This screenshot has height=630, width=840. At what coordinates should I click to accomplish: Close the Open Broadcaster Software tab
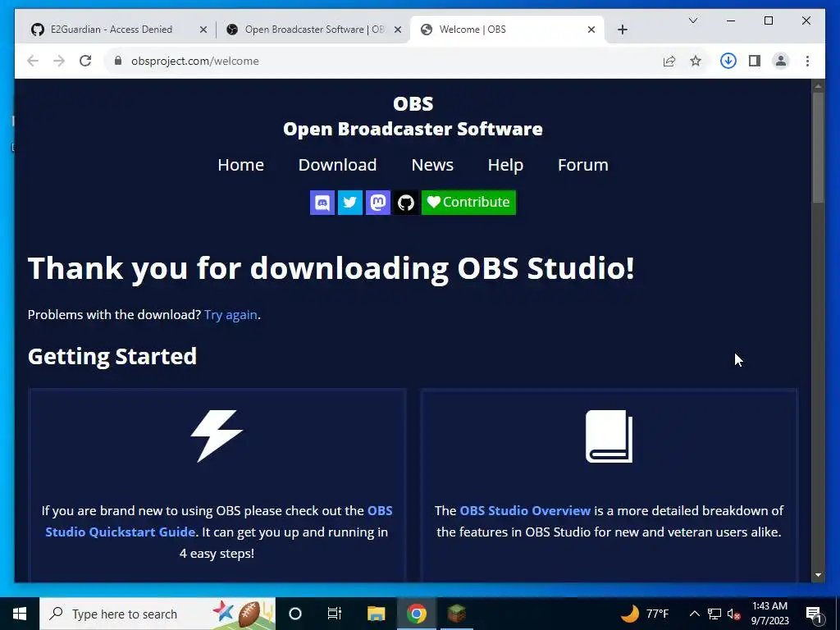[398, 30]
